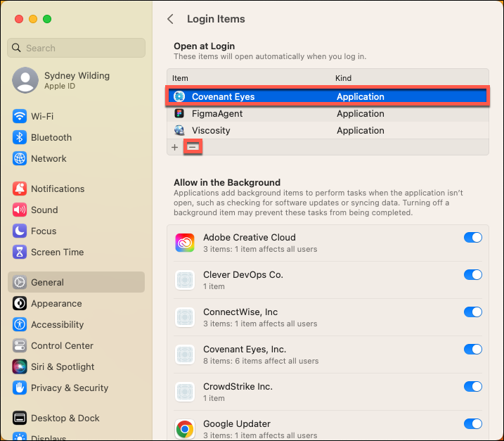This screenshot has height=441, width=504.
Task: Click the Appearance icon in sidebar
Action: pos(20,303)
